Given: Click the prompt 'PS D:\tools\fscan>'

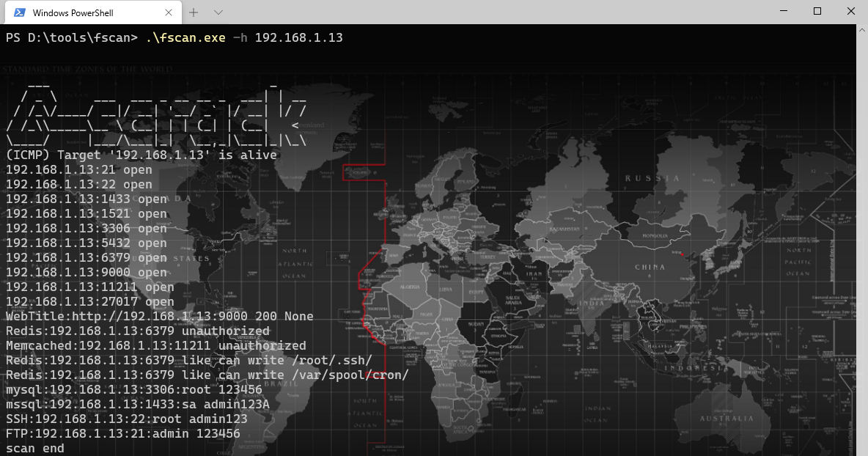Looking at the screenshot, I should pyautogui.click(x=72, y=37).
